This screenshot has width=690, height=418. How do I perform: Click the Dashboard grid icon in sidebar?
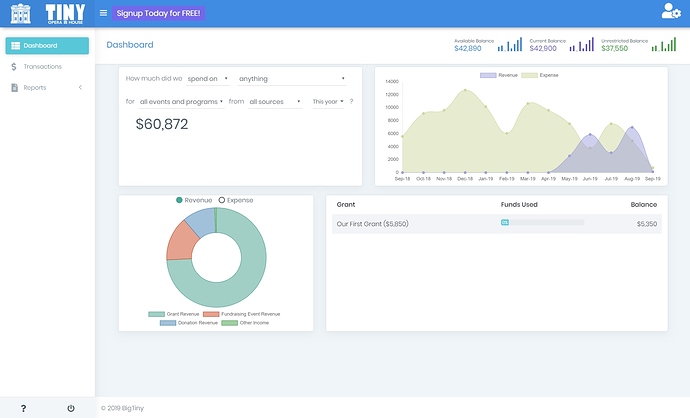(15, 46)
